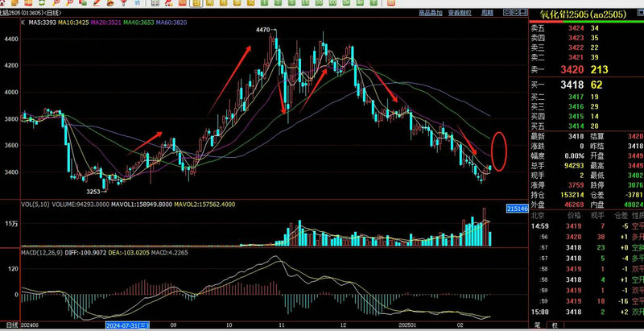The image size is (644, 331).
Task: Click the 查看期权 options link
Action: pos(460,14)
